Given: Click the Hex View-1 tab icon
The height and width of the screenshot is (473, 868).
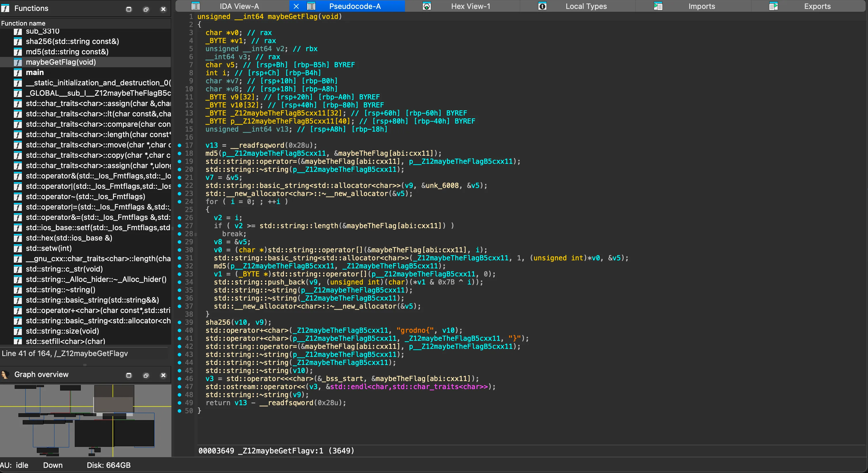Looking at the screenshot, I should click(x=427, y=6).
